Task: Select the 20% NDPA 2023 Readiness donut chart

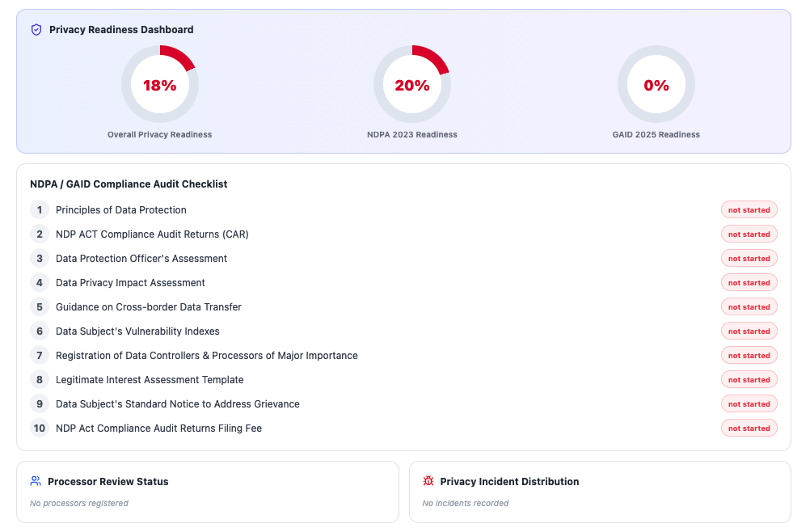Action: (x=412, y=84)
